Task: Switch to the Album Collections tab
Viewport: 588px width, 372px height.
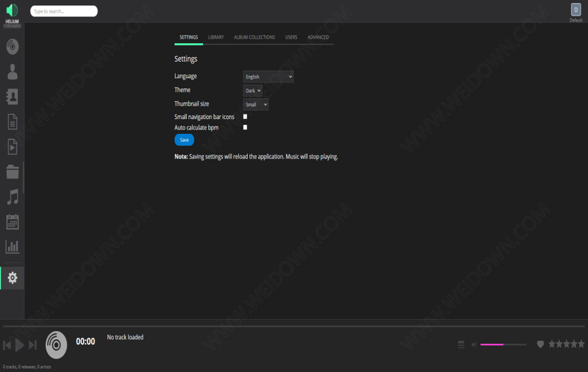Action: [255, 37]
